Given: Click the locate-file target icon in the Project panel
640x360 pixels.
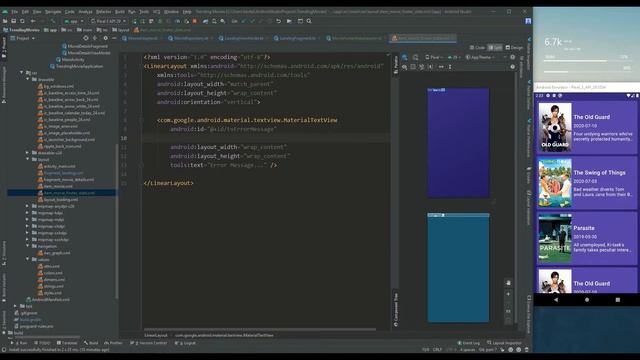Looking at the screenshot, I should pyautogui.click(x=86, y=38).
